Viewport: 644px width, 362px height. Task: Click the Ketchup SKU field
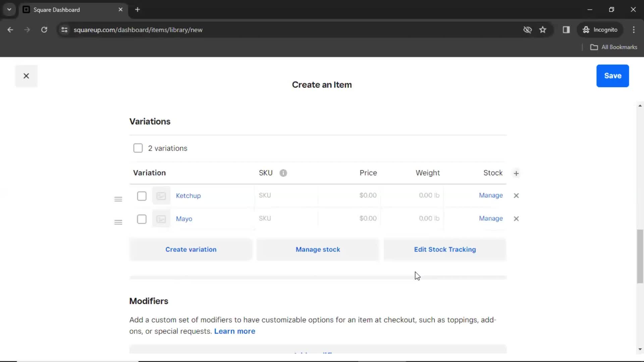coord(286,195)
